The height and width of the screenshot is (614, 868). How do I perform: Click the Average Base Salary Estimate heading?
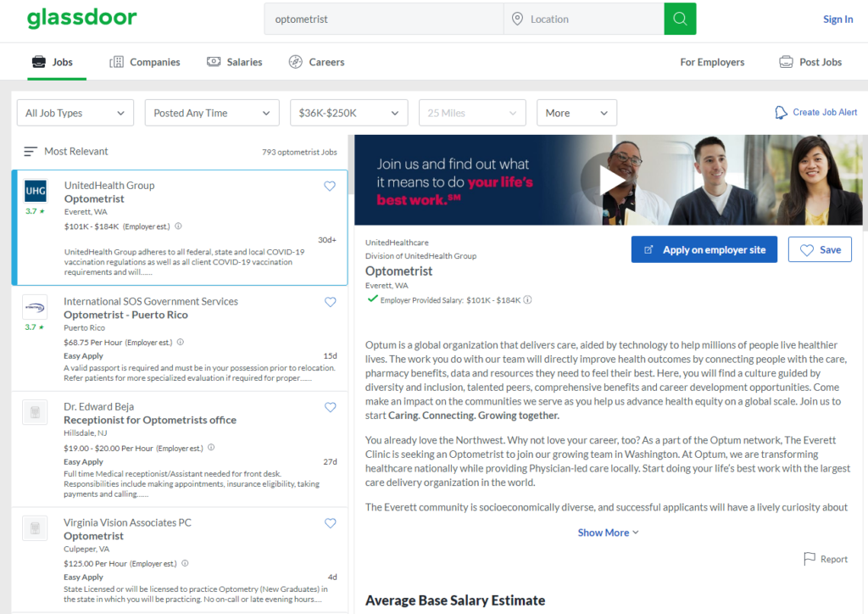coord(455,600)
